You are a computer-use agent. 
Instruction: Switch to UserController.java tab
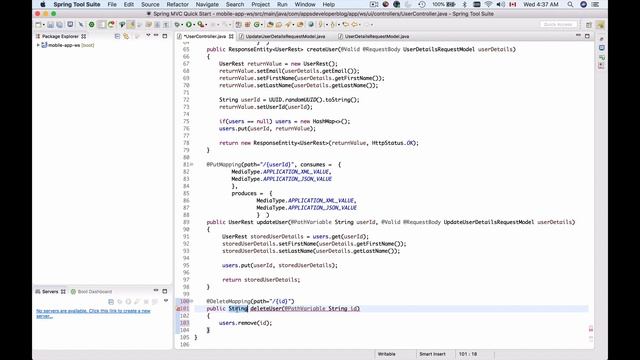pos(204,36)
